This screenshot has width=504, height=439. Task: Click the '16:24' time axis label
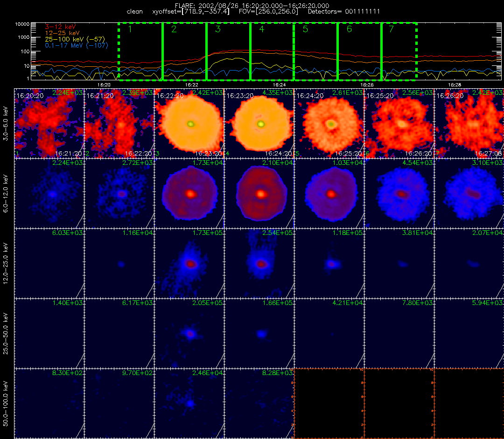[x=280, y=85]
